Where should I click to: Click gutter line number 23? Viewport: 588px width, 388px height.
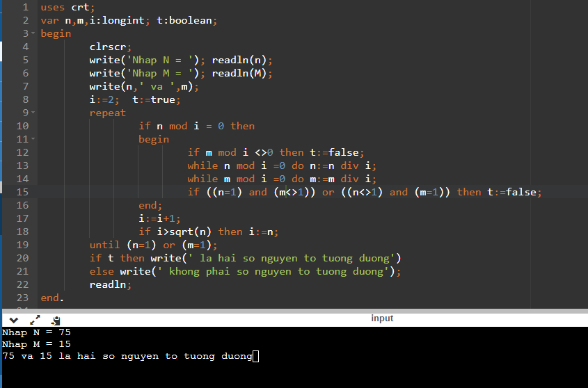pos(22,298)
